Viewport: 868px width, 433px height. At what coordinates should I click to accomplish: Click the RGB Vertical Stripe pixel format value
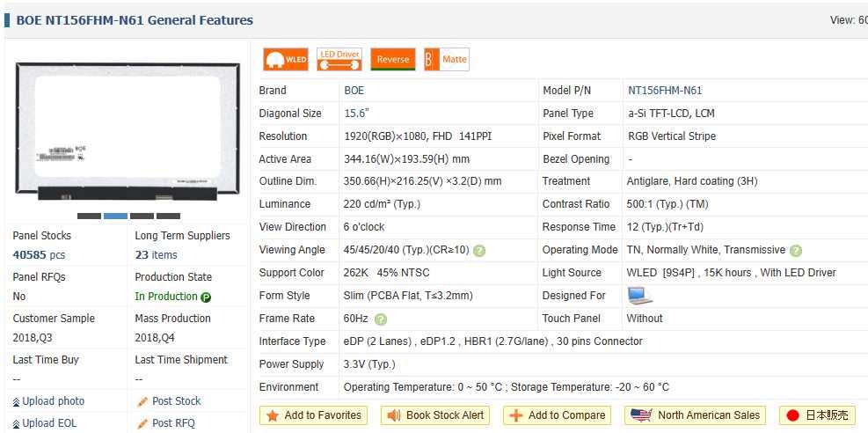coord(672,136)
